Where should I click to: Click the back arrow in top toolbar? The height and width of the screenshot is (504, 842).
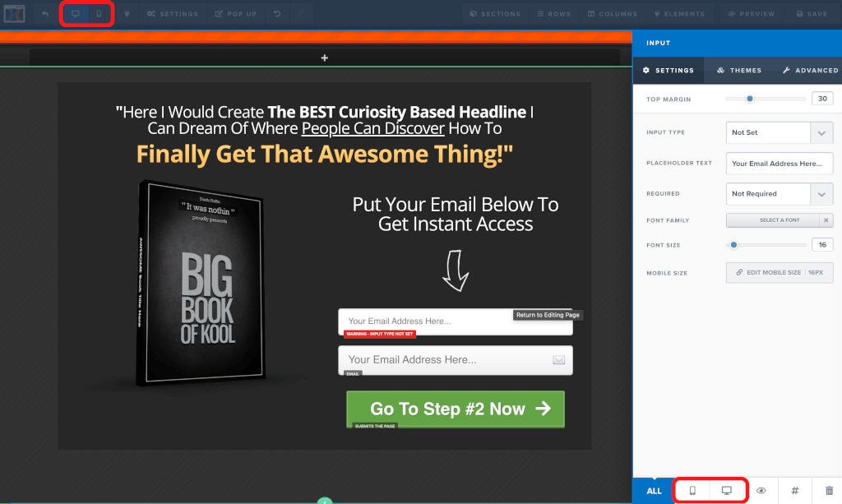pos(45,14)
